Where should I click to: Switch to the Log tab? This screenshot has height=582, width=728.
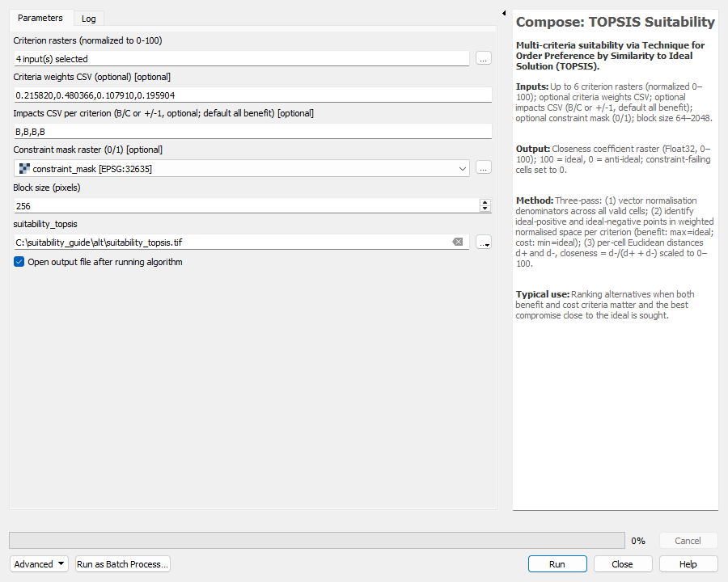point(89,19)
